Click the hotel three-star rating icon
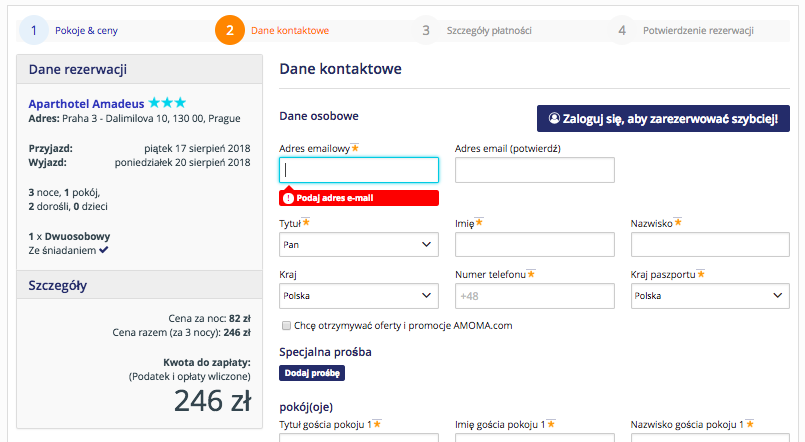 point(167,103)
